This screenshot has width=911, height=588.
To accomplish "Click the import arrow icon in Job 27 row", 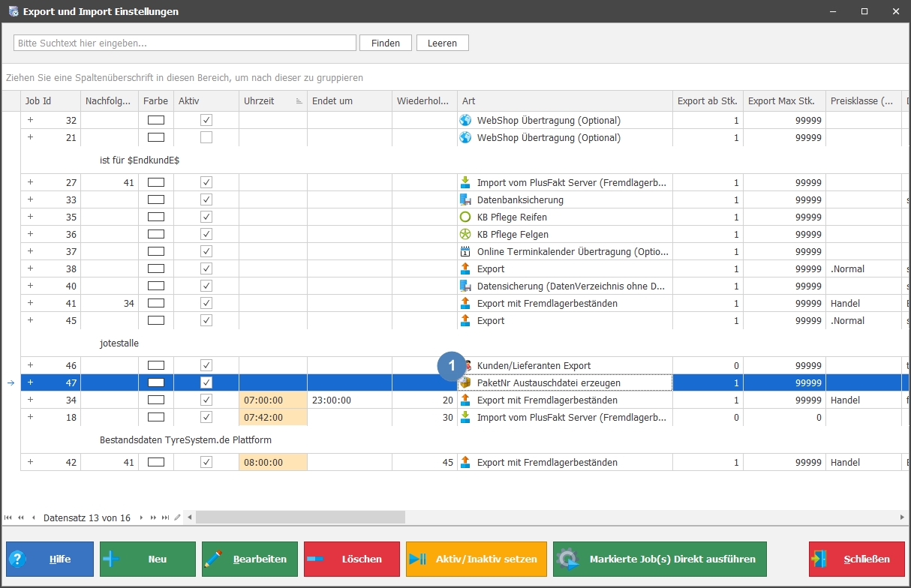I will coord(465,182).
